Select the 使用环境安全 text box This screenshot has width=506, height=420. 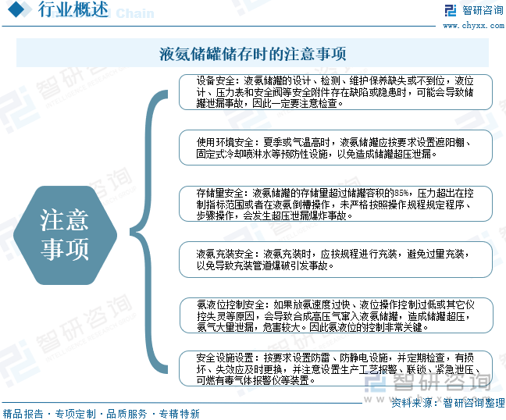click(x=336, y=148)
